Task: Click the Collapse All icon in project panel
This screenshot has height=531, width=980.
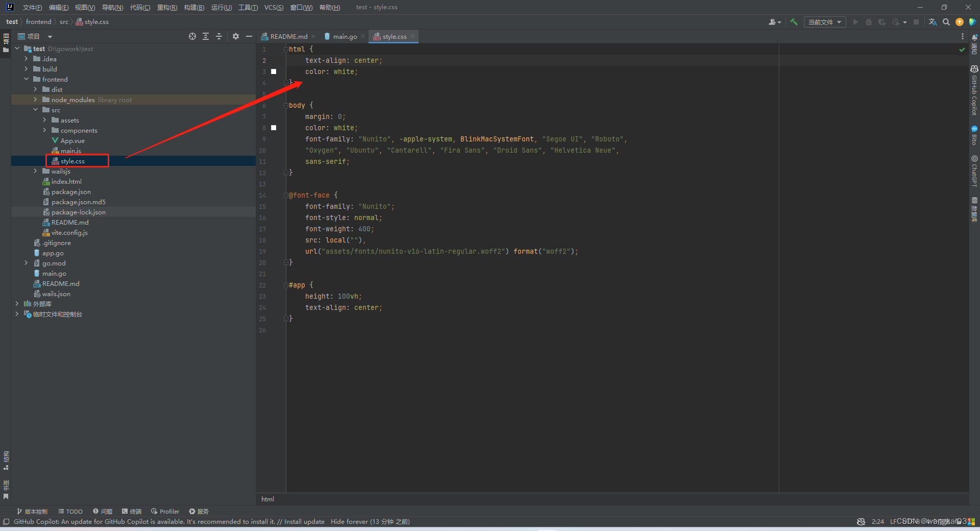Action: 219,36
